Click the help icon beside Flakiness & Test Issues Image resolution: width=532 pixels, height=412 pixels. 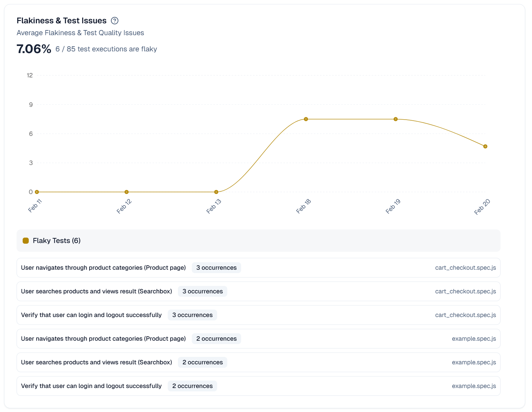coord(115,21)
